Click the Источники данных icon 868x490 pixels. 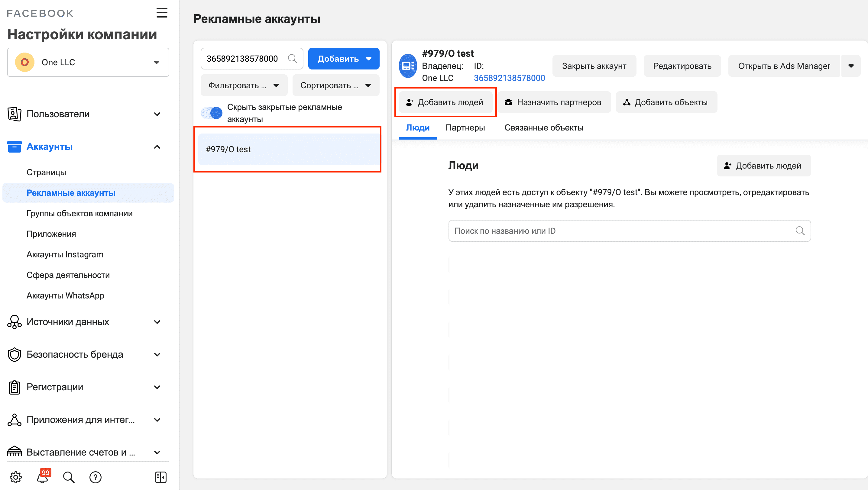[x=14, y=322]
